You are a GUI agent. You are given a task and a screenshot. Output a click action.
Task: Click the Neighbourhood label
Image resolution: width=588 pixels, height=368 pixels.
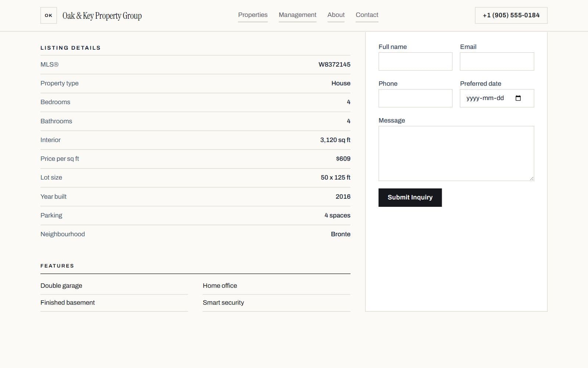[62, 234]
